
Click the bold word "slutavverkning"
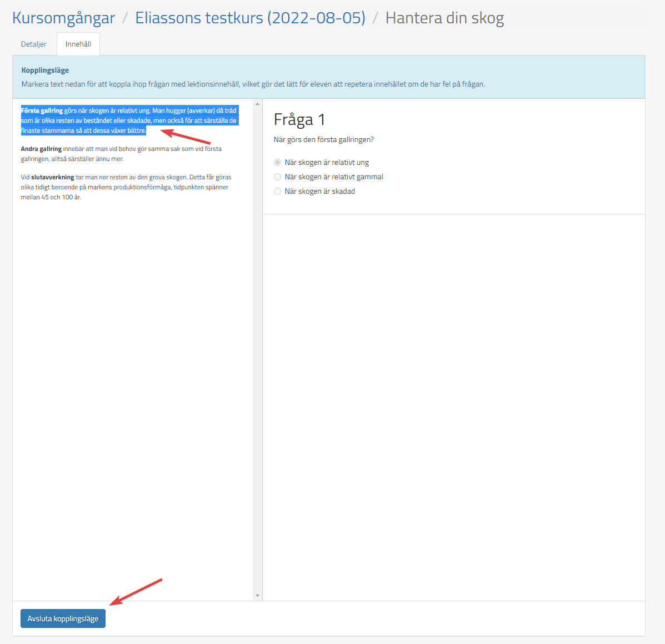tap(53, 177)
